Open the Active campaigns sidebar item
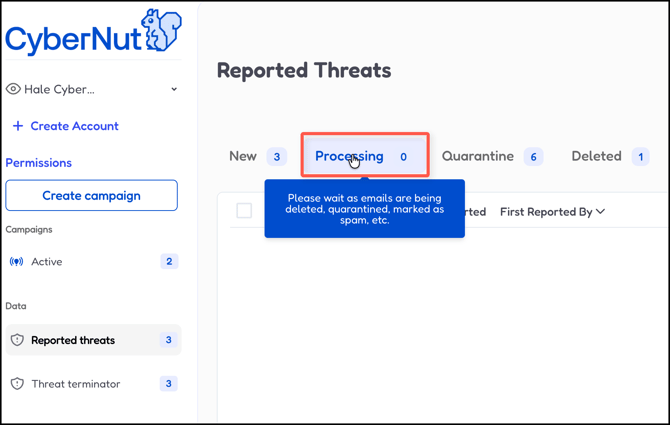670x425 pixels. [x=47, y=262]
